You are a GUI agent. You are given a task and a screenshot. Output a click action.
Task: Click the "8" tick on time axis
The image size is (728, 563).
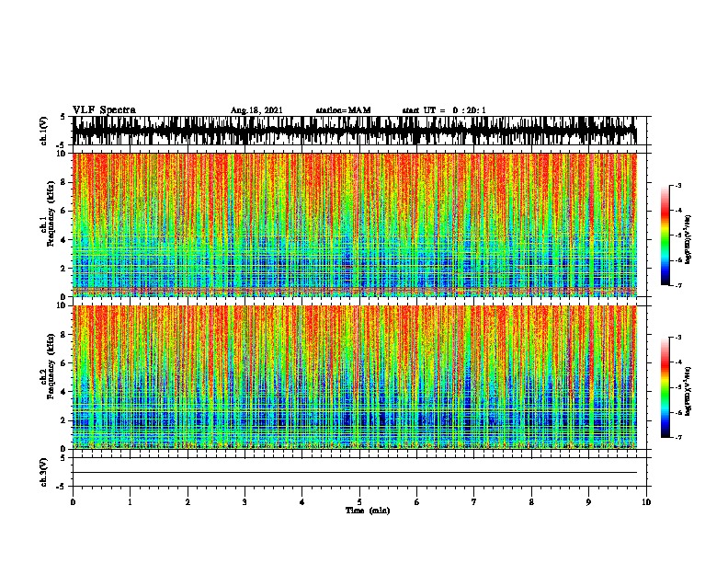(531, 502)
